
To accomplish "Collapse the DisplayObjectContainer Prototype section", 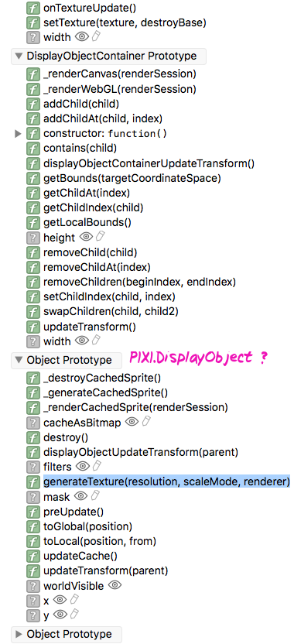I will click(x=18, y=56).
